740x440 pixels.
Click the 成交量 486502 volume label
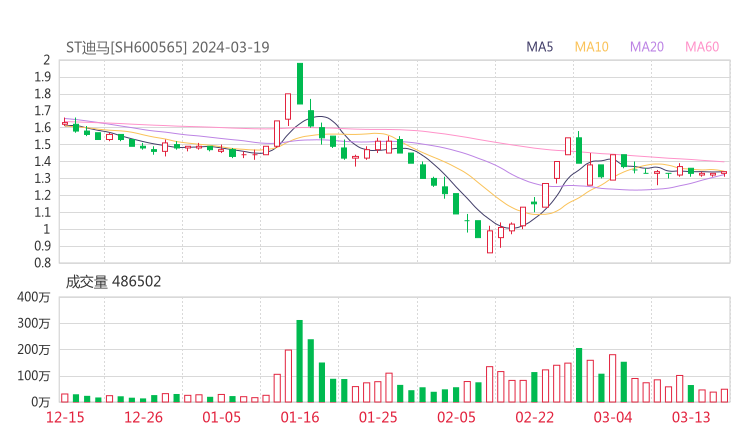pos(113,282)
